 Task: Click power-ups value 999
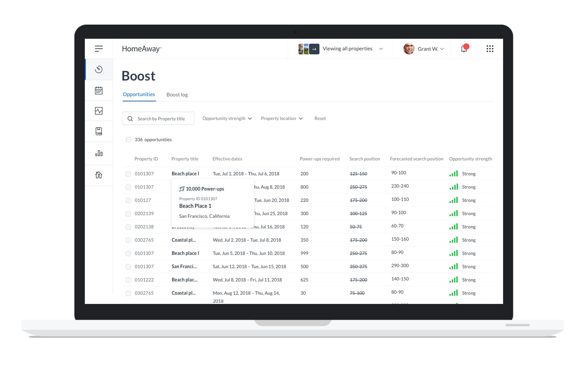click(x=304, y=253)
